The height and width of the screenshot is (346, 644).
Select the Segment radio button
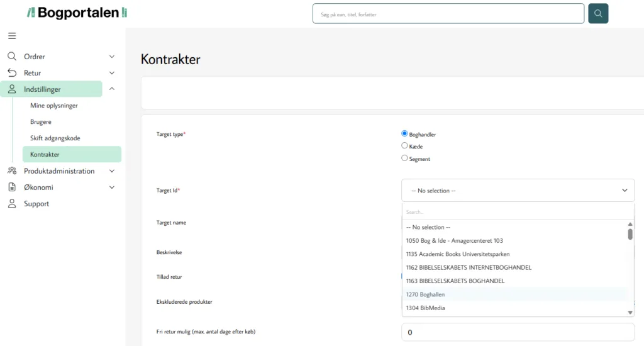404,158
